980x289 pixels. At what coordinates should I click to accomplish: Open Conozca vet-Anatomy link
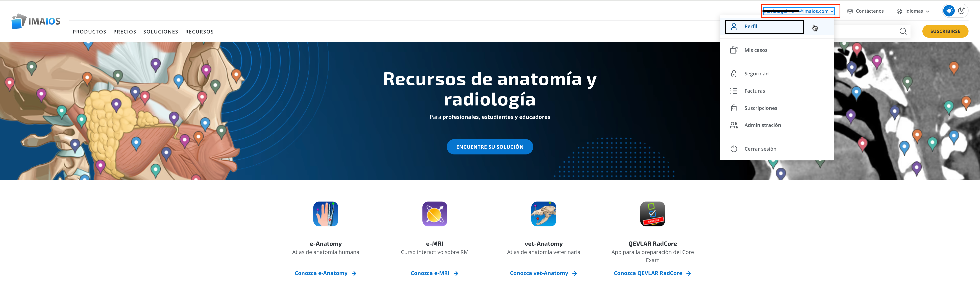[x=543, y=273]
